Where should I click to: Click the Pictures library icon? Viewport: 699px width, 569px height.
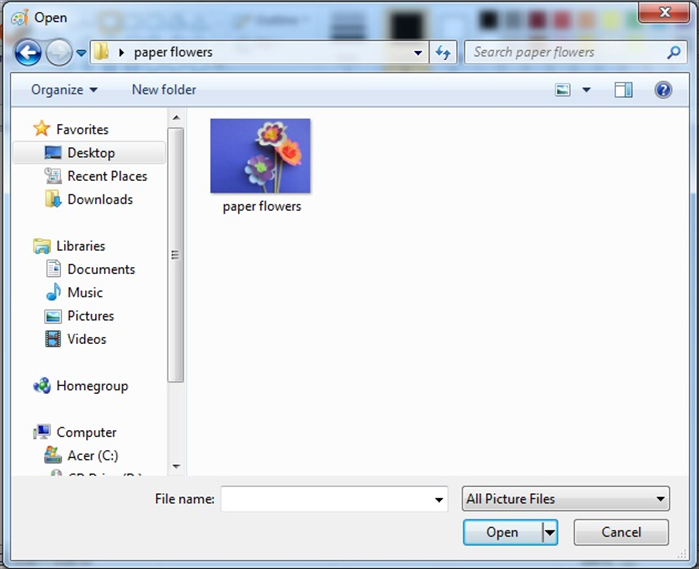pyautogui.click(x=53, y=316)
